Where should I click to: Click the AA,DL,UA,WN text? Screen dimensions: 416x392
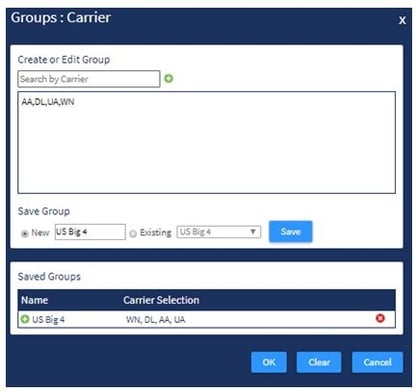coord(48,102)
